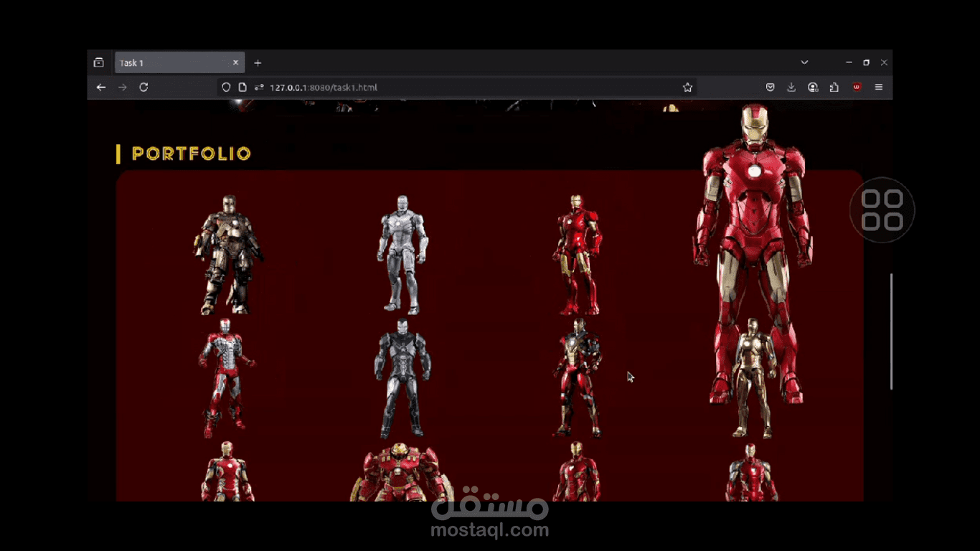The image size is (980, 551).
Task: Open the red-gold suit in the first row
Action: pyautogui.click(x=577, y=255)
